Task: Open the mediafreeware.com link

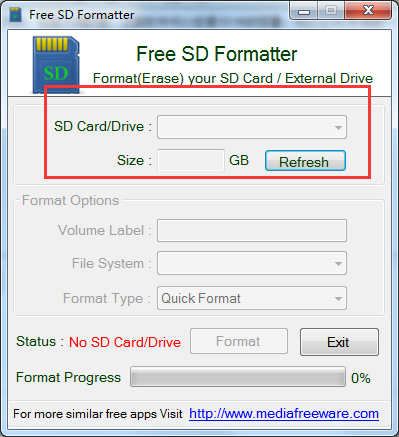Action: click(284, 414)
